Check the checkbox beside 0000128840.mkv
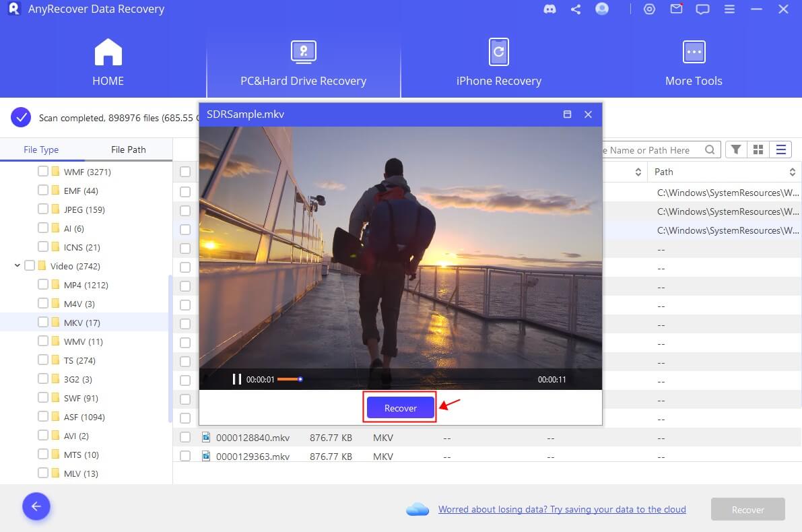 185,436
